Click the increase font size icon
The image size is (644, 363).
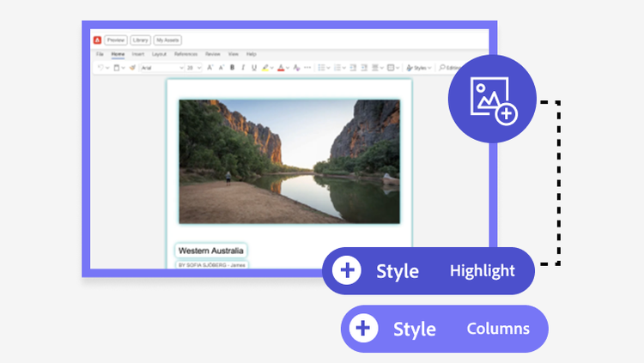pyautogui.click(x=210, y=67)
